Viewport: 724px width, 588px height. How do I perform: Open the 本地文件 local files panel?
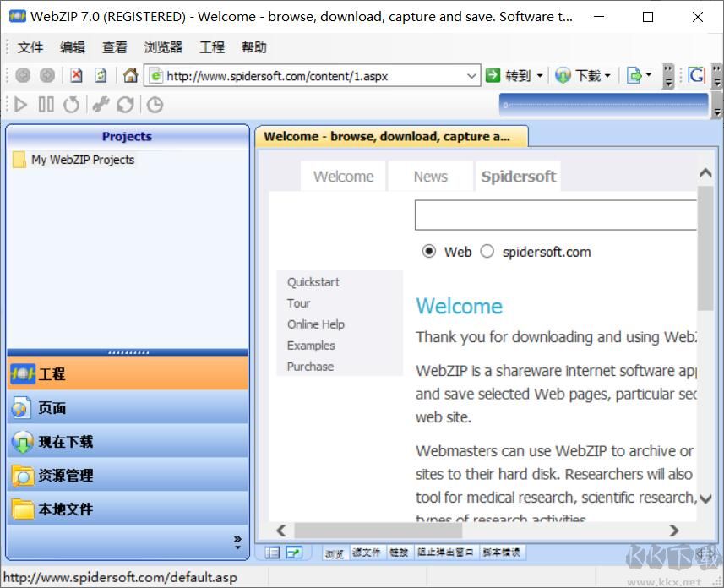[x=128, y=509]
